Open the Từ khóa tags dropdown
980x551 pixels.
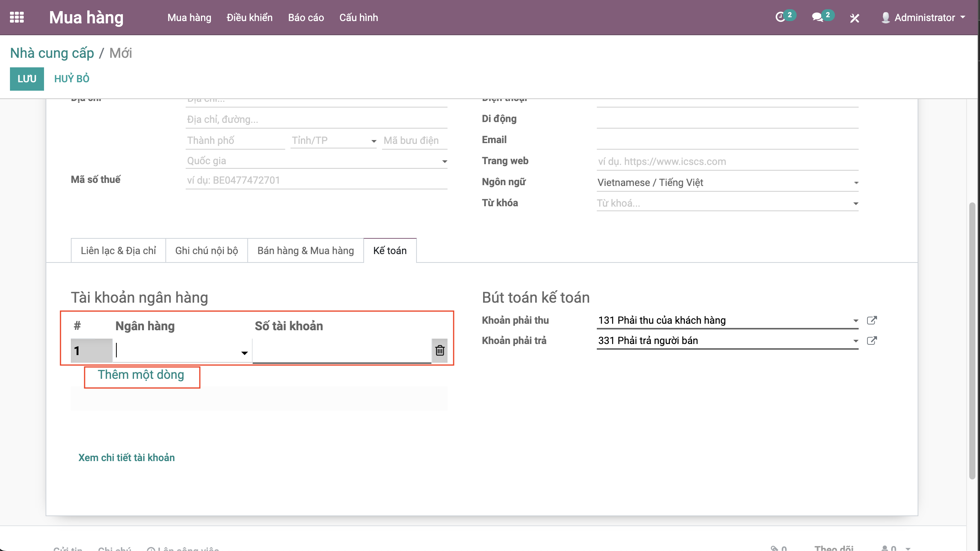point(856,204)
